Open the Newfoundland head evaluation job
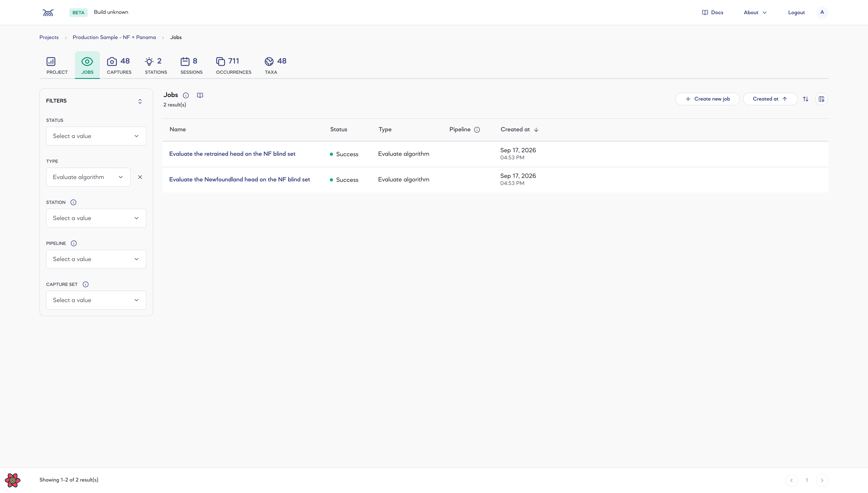Viewport: 868px width, 493px height. [x=239, y=179]
